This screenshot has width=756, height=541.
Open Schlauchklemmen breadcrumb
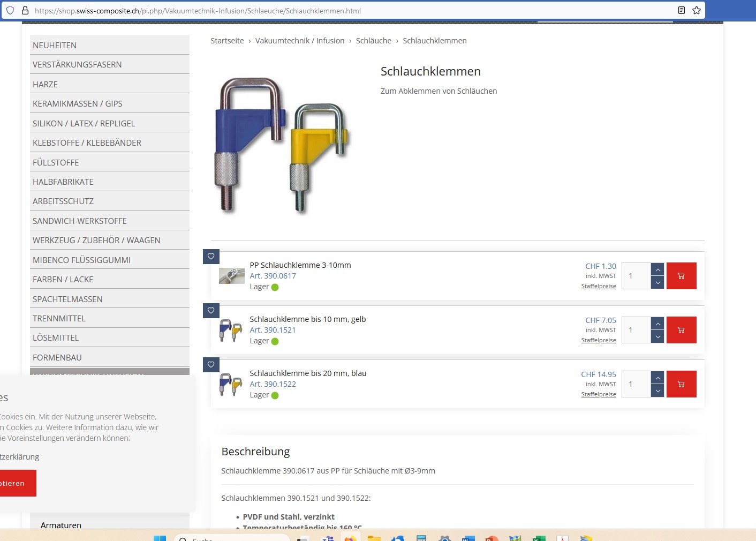coord(435,41)
